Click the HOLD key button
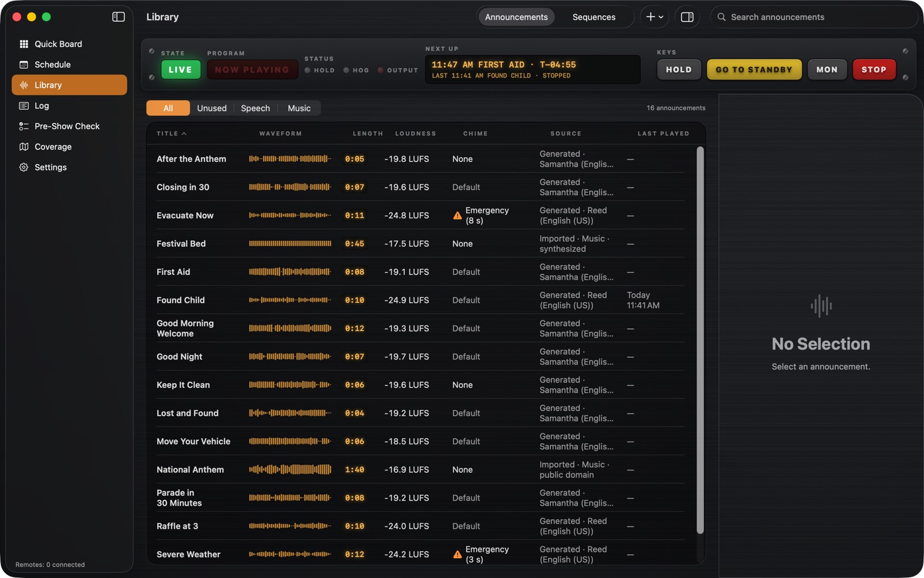 [679, 69]
